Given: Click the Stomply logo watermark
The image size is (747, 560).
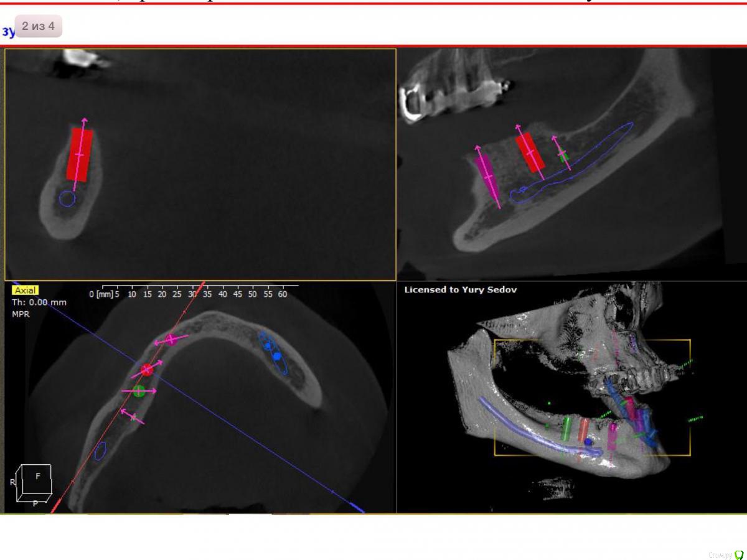Looking at the screenshot, I should (726, 554).
